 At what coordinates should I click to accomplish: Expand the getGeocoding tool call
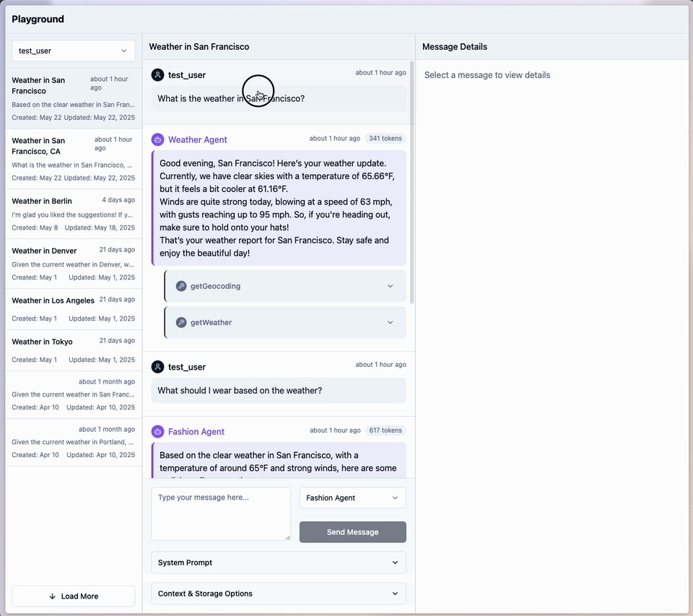pyautogui.click(x=286, y=286)
